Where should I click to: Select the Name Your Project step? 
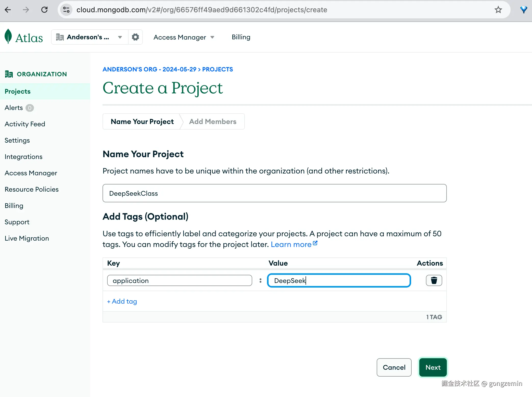pos(142,121)
